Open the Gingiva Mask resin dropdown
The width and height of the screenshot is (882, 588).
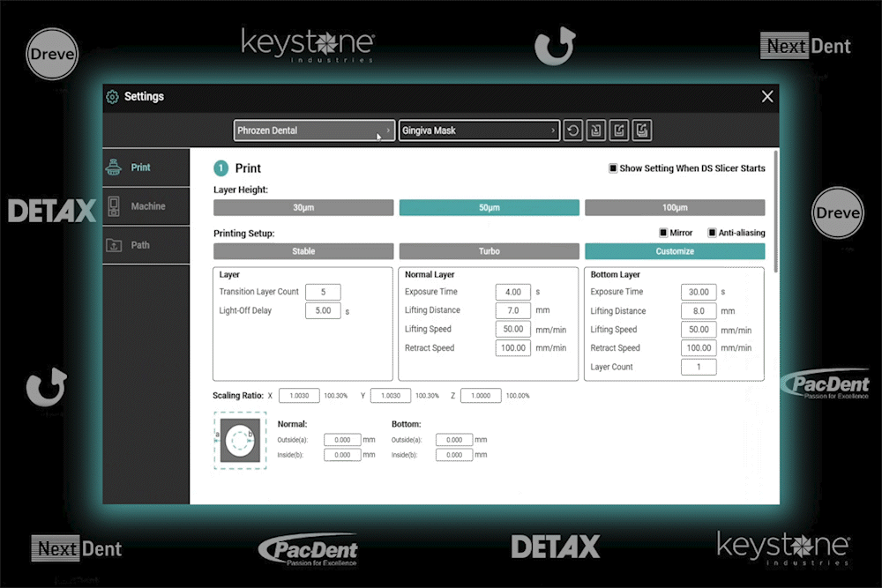coord(479,130)
